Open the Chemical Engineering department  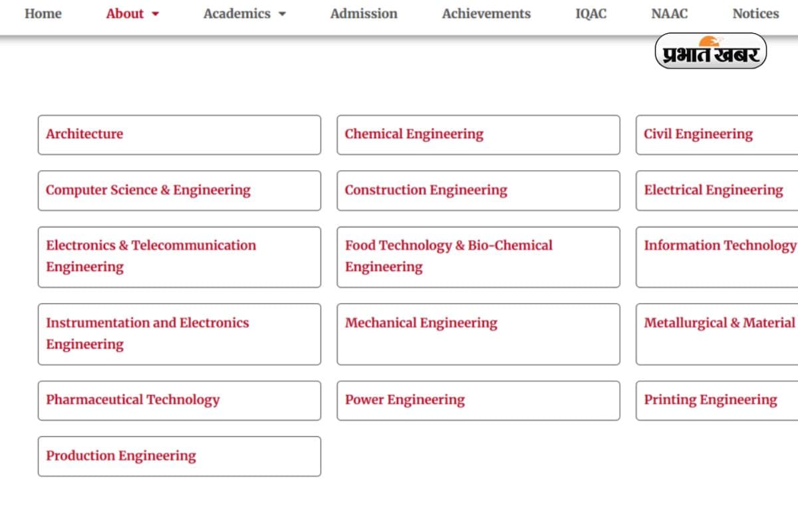414,134
